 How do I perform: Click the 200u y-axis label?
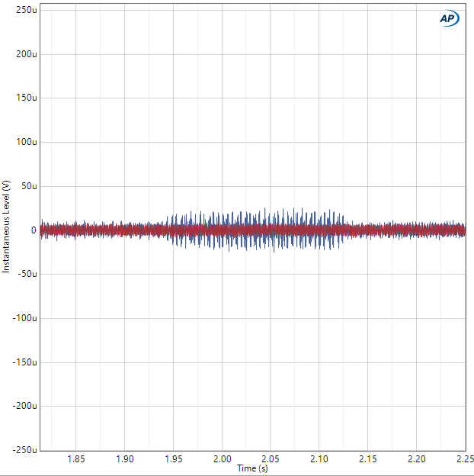click(27, 54)
